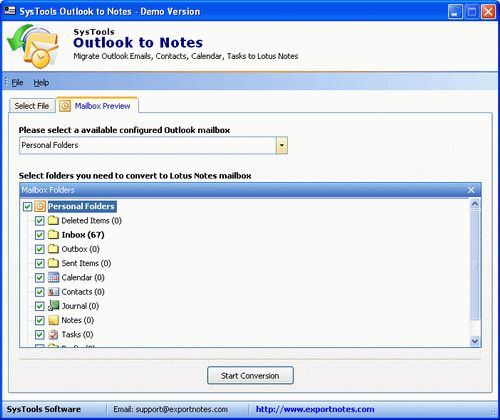Click the Journal folder icon
Screen dimensions: 500x420
(x=53, y=306)
